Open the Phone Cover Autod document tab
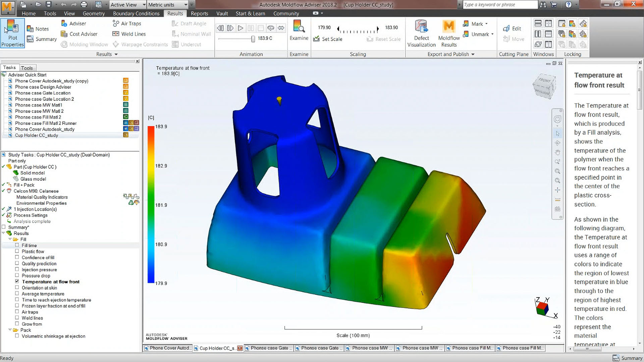Screen dimensions: 644x362 pos(168,348)
